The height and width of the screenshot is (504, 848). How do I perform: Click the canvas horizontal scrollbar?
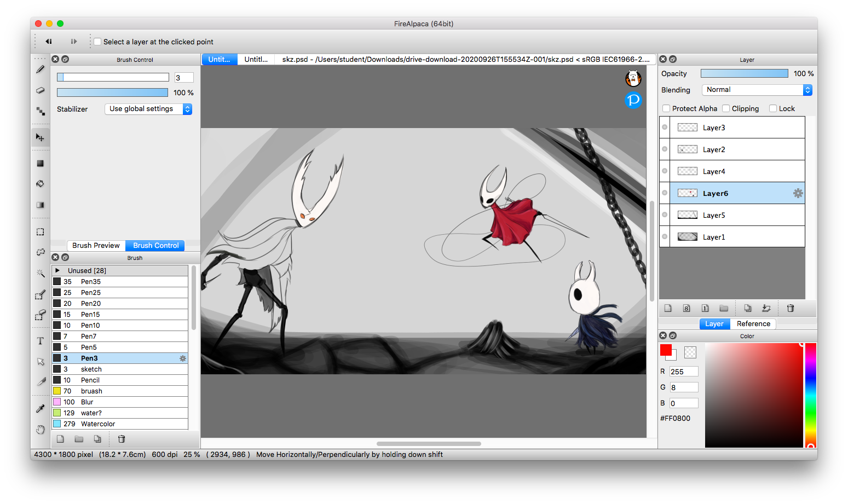tap(429, 444)
